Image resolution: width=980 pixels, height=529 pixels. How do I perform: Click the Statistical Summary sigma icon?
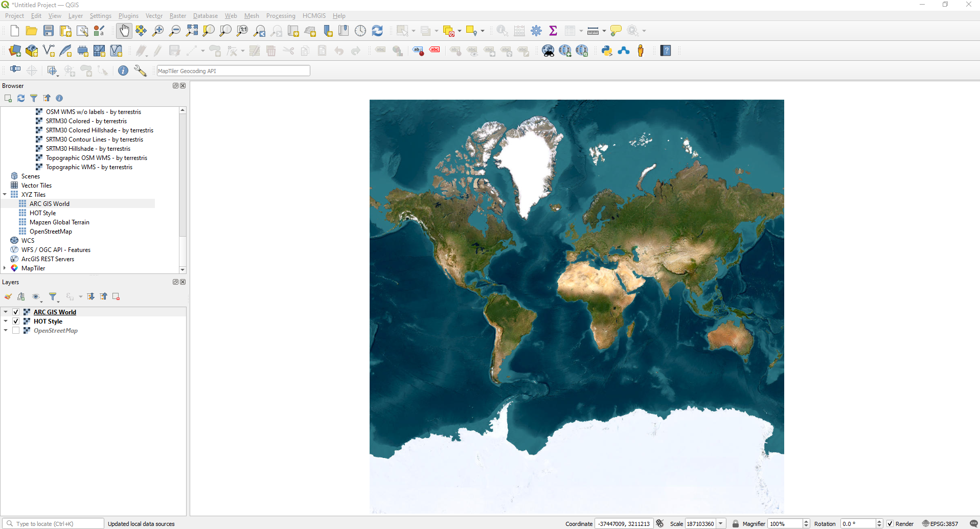pos(553,31)
